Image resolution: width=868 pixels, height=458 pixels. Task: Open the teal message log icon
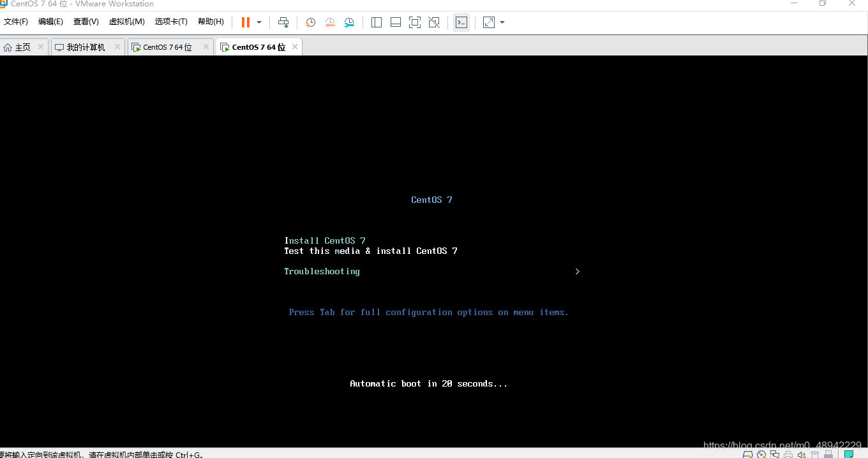click(849, 454)
